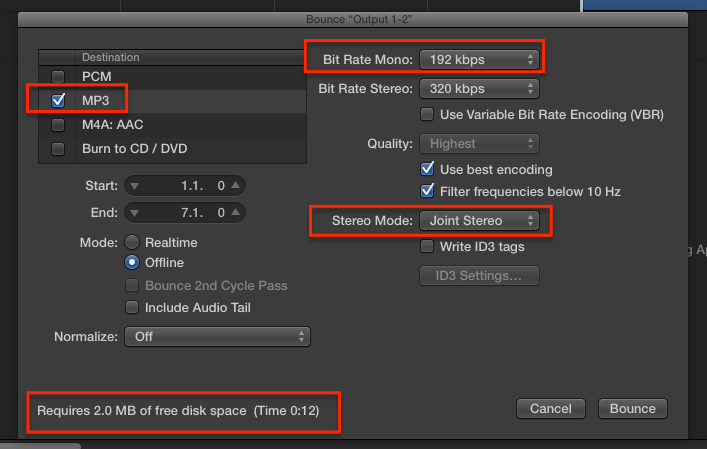This screenshot has width=707, height=449.
Task: Check the M4A: AAC destination
Action: coord(58,124)
